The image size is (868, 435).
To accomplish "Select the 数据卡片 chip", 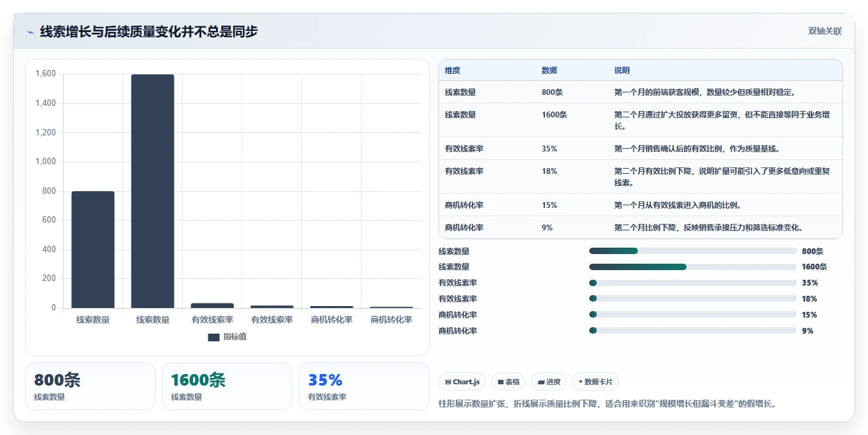I will click(x=596, y=382).
